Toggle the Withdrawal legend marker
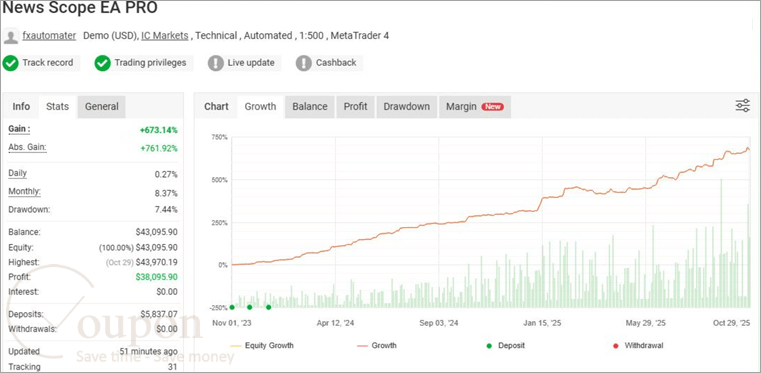This screenshot has height=373, width=761. [637, 346]
